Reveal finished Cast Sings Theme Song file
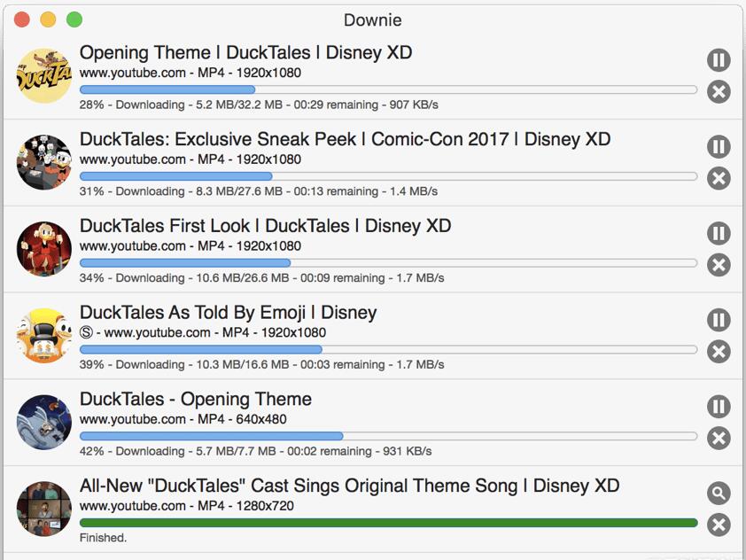746x560 pixels. click(x=719, y=493)
